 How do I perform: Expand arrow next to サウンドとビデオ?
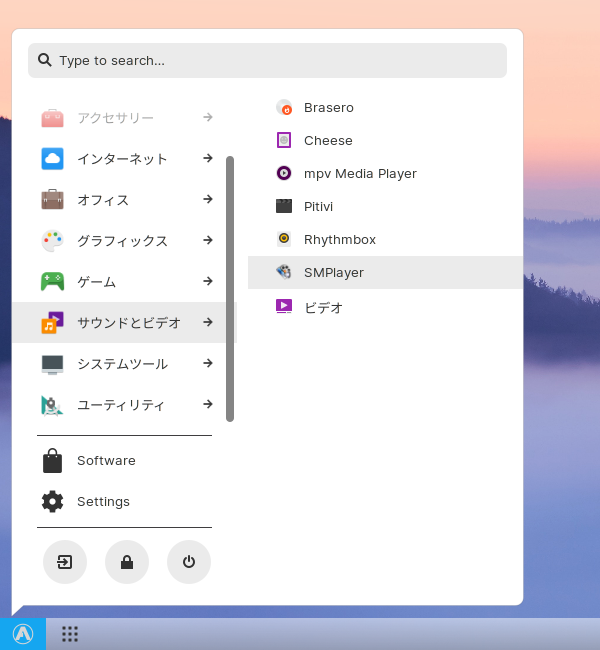click(x=208, y=322)
